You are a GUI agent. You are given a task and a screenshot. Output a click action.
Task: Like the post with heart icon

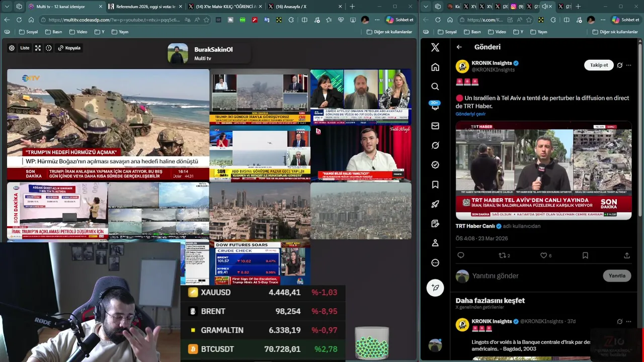coord(546,255)
